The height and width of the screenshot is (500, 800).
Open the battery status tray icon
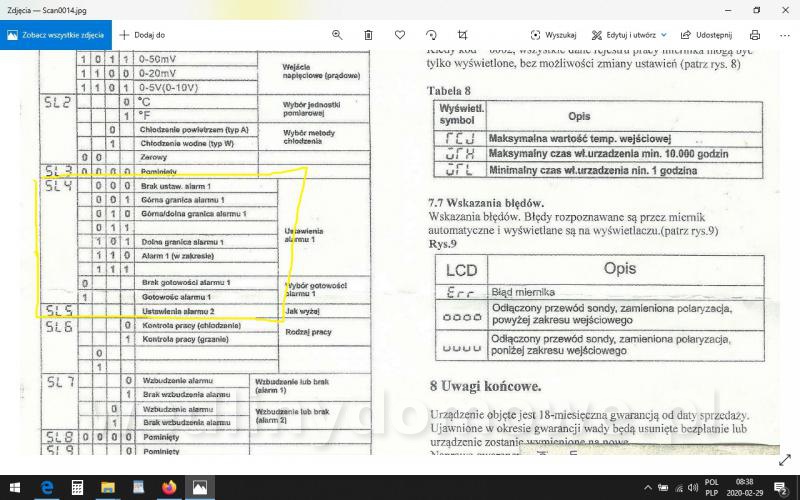(x=663, y=488)
